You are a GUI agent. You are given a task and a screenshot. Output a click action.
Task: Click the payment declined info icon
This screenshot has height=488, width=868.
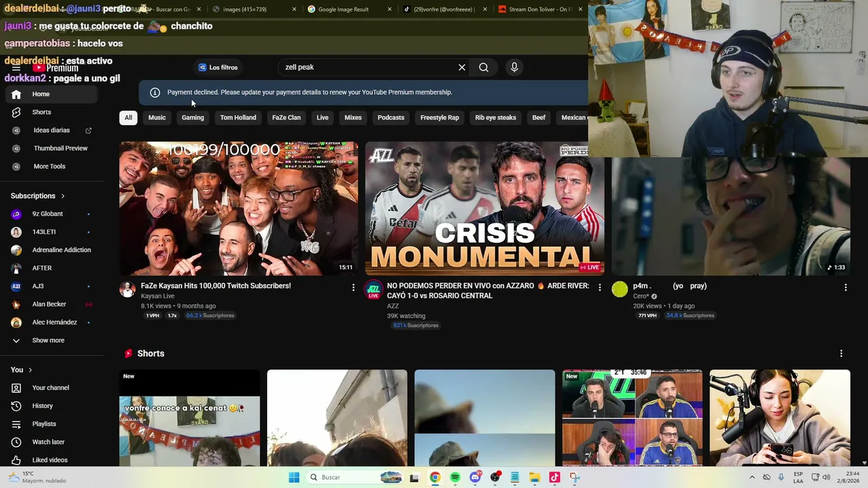point(155,92)
